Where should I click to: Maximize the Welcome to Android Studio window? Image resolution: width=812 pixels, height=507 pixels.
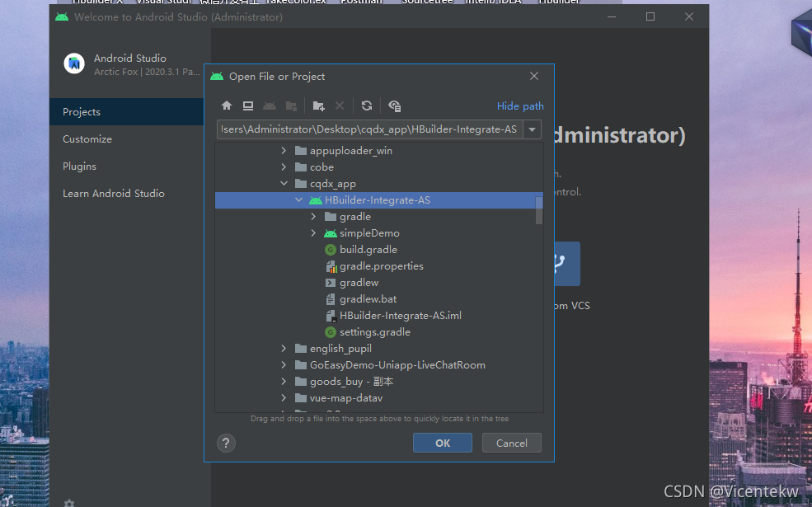pos(650,16)
